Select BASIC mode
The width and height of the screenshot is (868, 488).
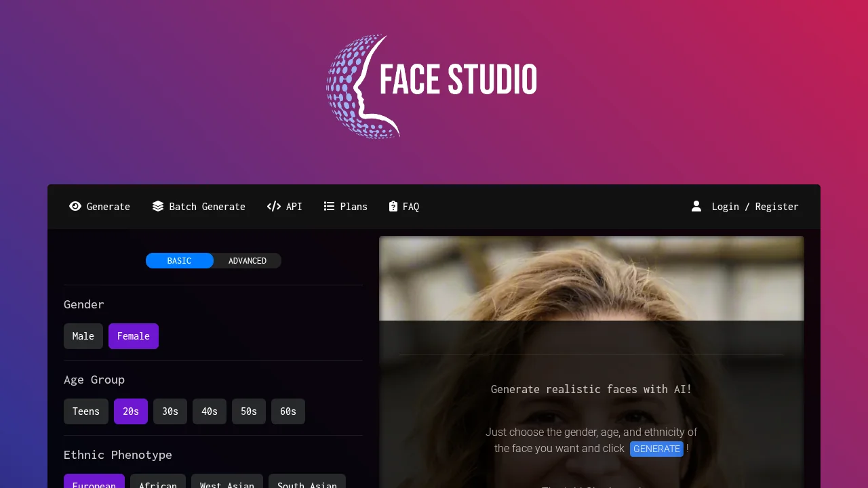(x=179, y=260)
